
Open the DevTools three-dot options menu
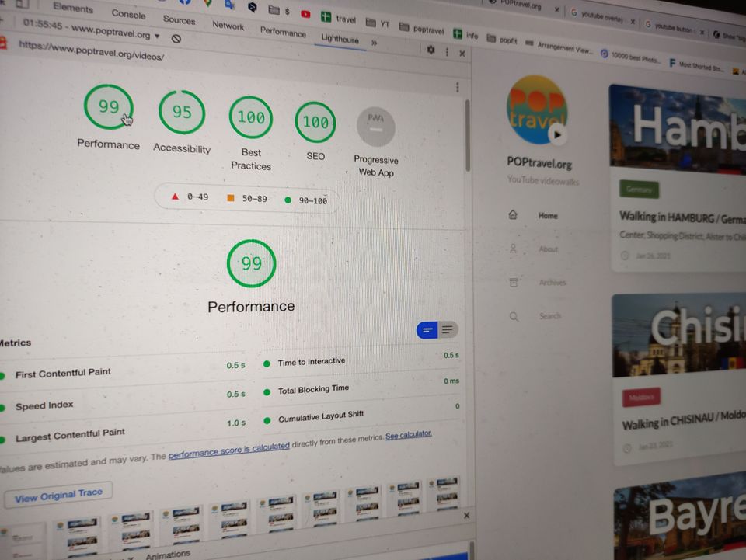point(447,51)
